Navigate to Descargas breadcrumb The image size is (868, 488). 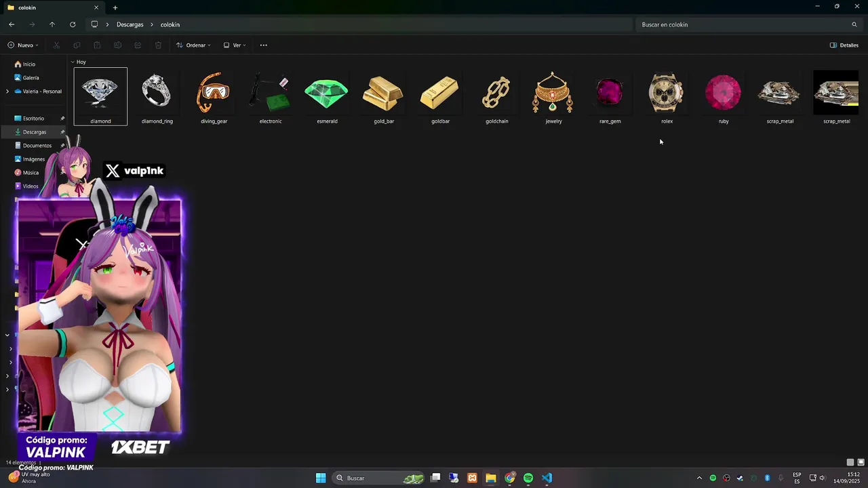point(130,24)
